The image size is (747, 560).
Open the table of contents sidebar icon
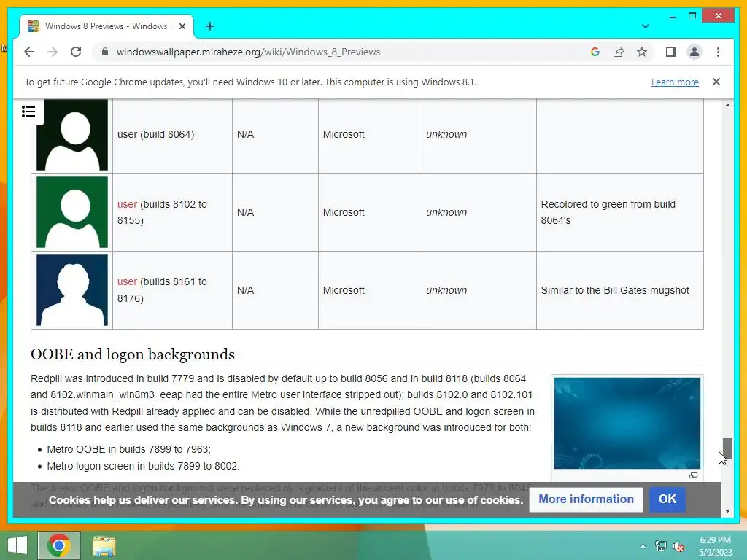(28, 112)
